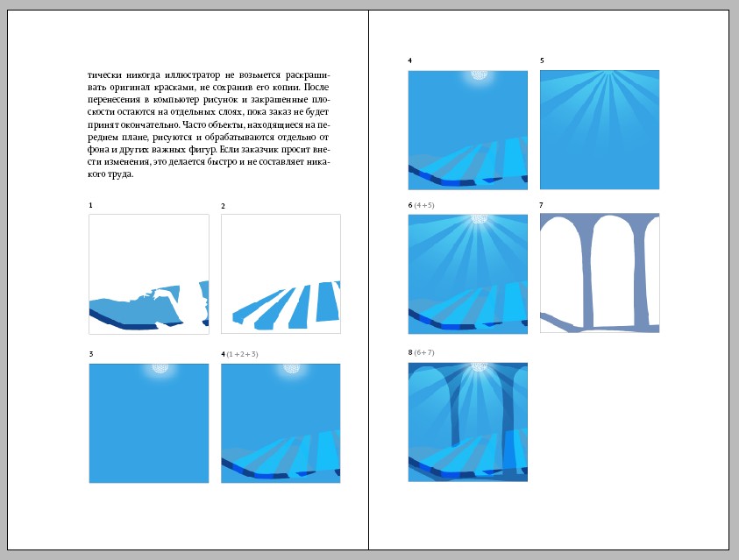Select figure 4 on the right-hand page
This screenshot has height=560, width=739.
467,130
